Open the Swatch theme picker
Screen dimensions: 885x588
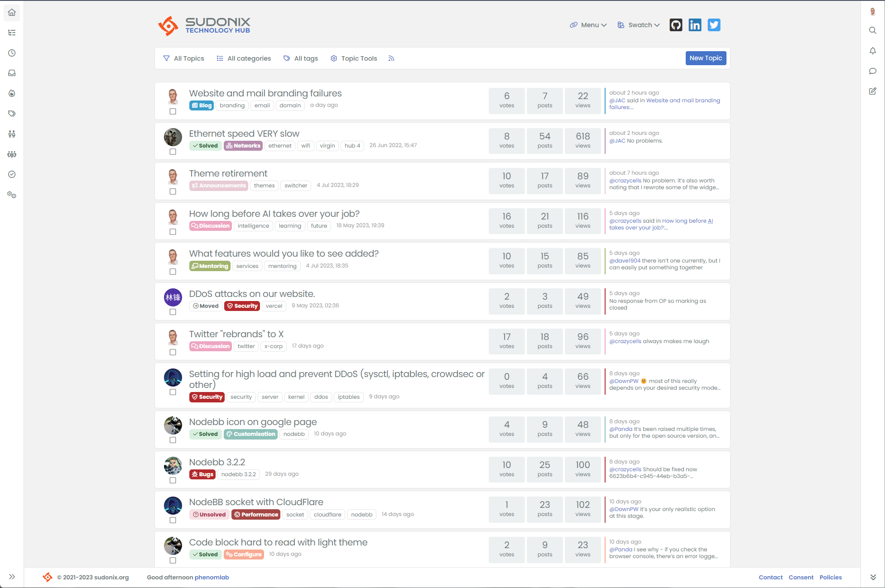638,25
